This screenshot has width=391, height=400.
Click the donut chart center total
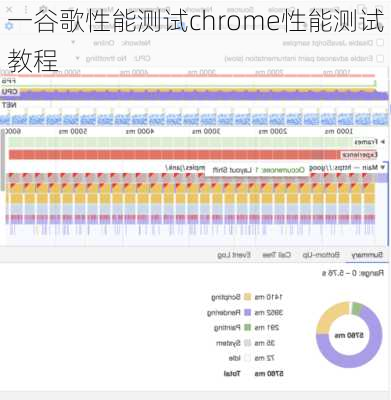coord(349,335)
